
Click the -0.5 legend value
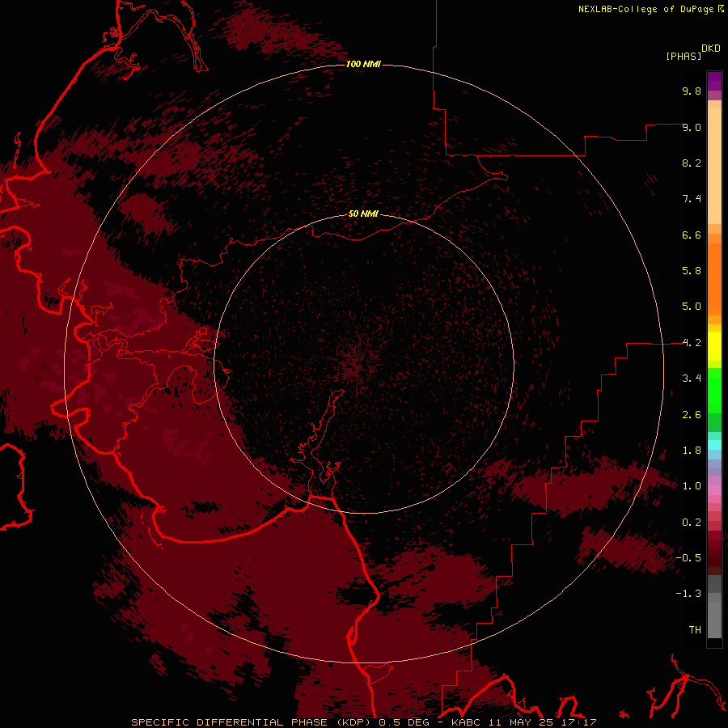688,558
